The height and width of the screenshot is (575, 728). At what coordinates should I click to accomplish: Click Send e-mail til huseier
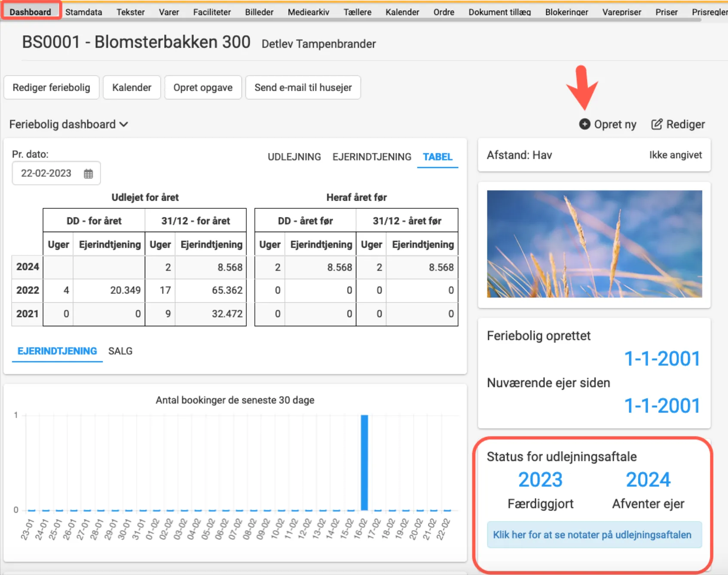[x=303, y=87]
